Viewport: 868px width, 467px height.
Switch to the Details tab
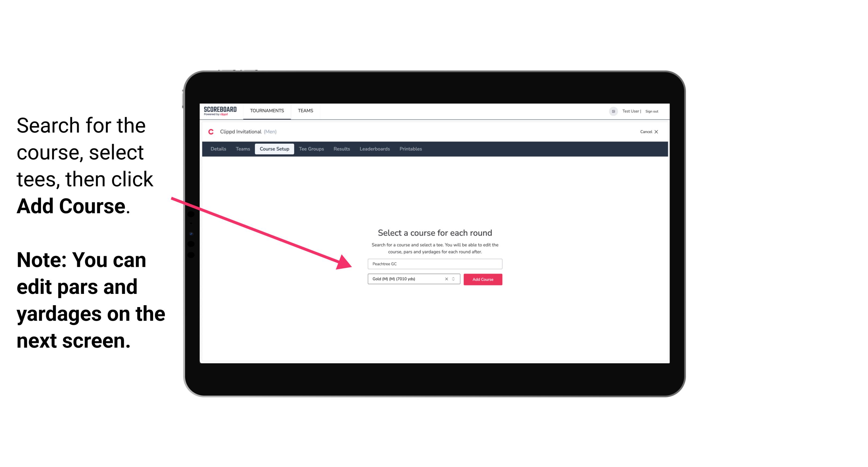218,148
